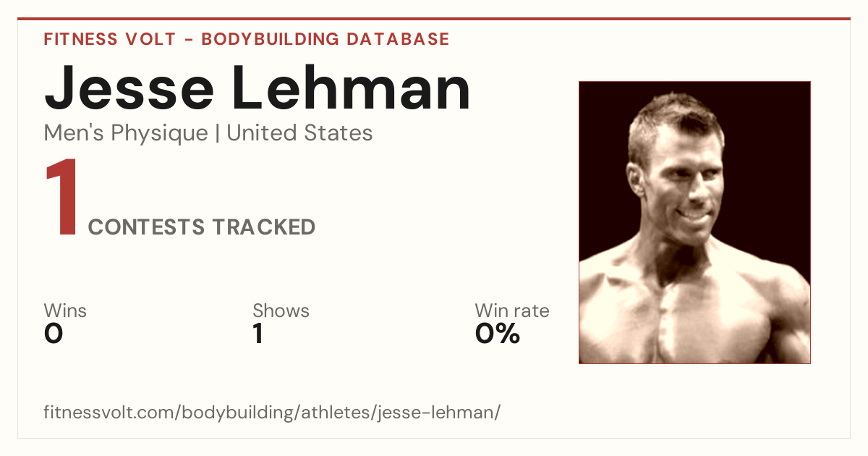Open the fitnessvolt.com athlete URL at bottom
Screen dimensions: 868x456
pyautogui.click(x=272, y=413)
